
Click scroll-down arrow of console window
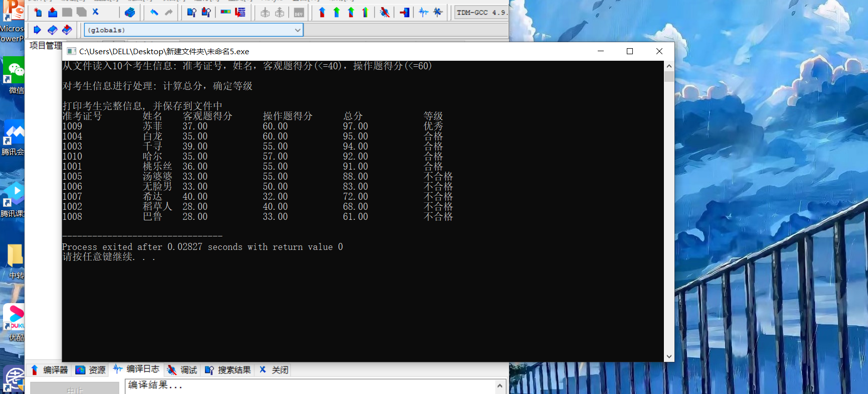coord(669,356)
